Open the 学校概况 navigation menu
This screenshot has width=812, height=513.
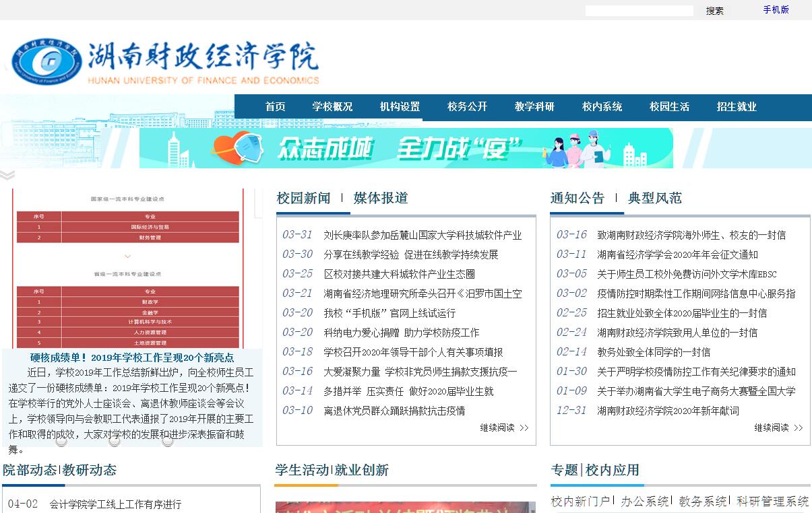click(332, 107)
